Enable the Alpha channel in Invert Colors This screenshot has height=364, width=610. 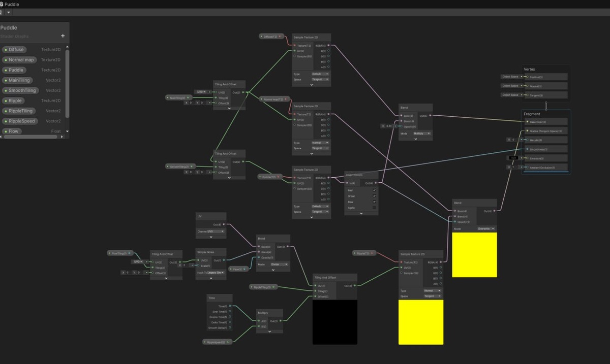[x=374, y=208]
